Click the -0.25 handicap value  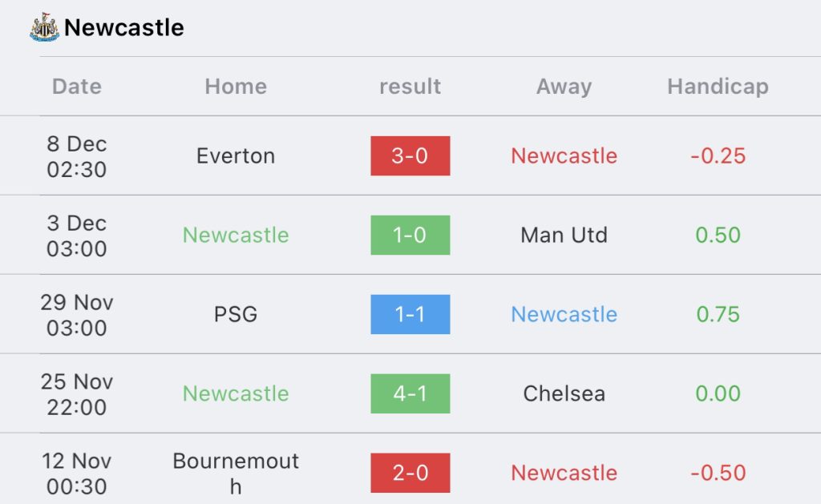click(718, 156)
